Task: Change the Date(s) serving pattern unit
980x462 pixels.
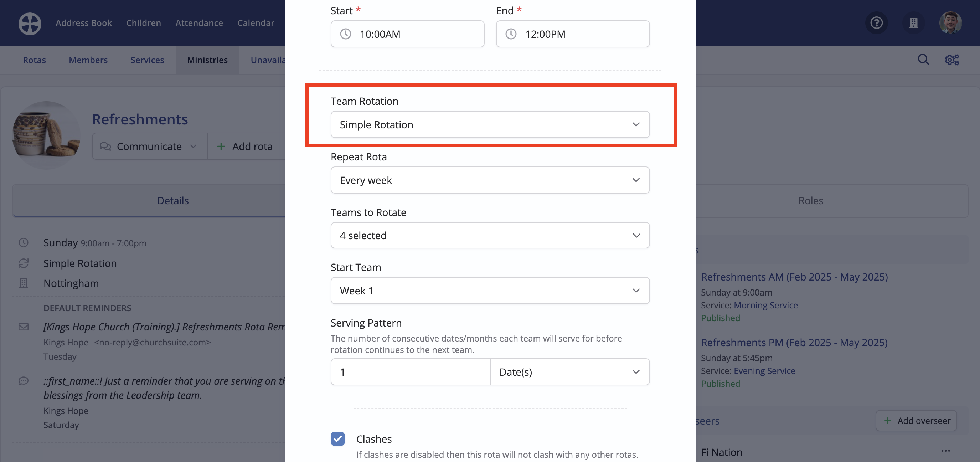Action: click(570, 372)
